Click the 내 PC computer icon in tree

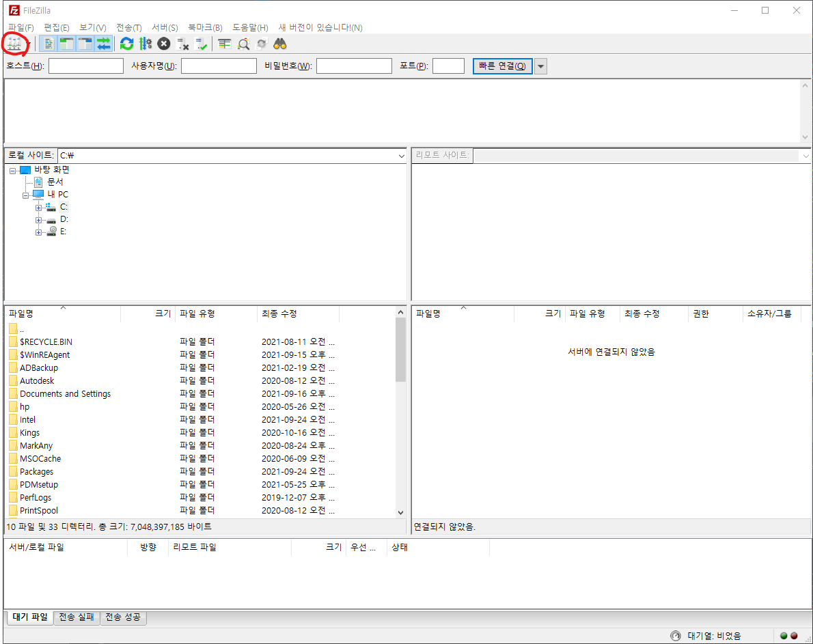pos(38,194)
